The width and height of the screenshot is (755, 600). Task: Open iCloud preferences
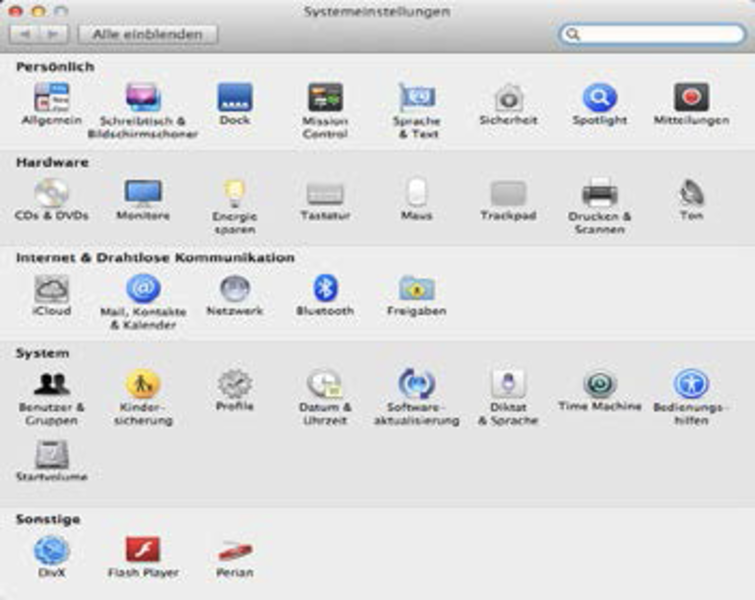pyautogui.click(x=52, y=295)
